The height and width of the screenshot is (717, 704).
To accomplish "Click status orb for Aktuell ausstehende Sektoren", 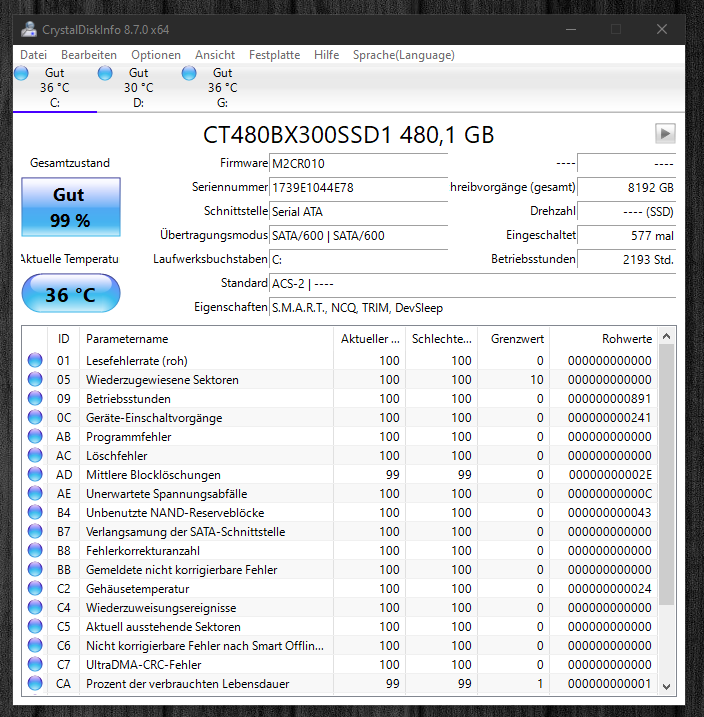I will click(x=35, y=626).
